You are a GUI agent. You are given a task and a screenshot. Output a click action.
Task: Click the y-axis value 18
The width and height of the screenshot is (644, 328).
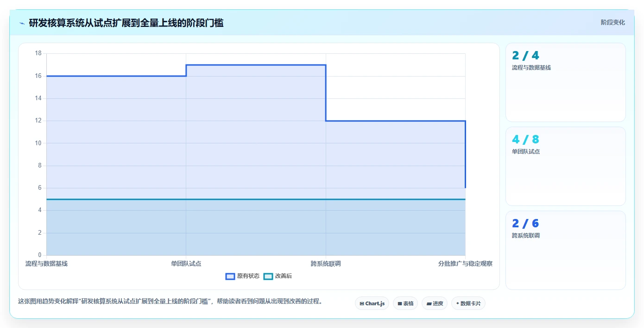[38, 53]
